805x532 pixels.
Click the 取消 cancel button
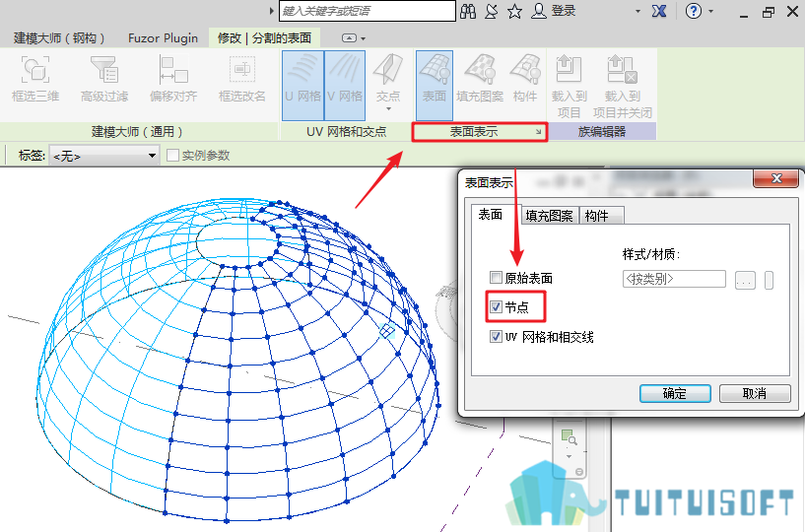pos(755,394)
